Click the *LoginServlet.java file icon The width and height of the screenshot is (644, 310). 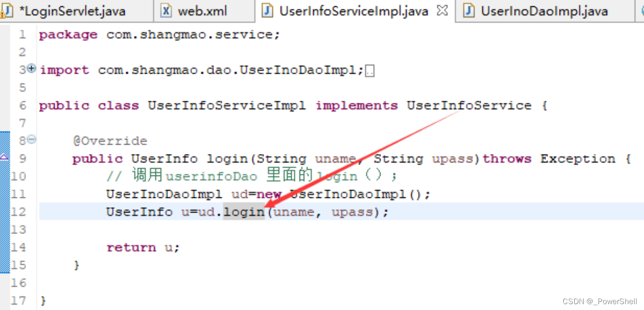point(7,11)
